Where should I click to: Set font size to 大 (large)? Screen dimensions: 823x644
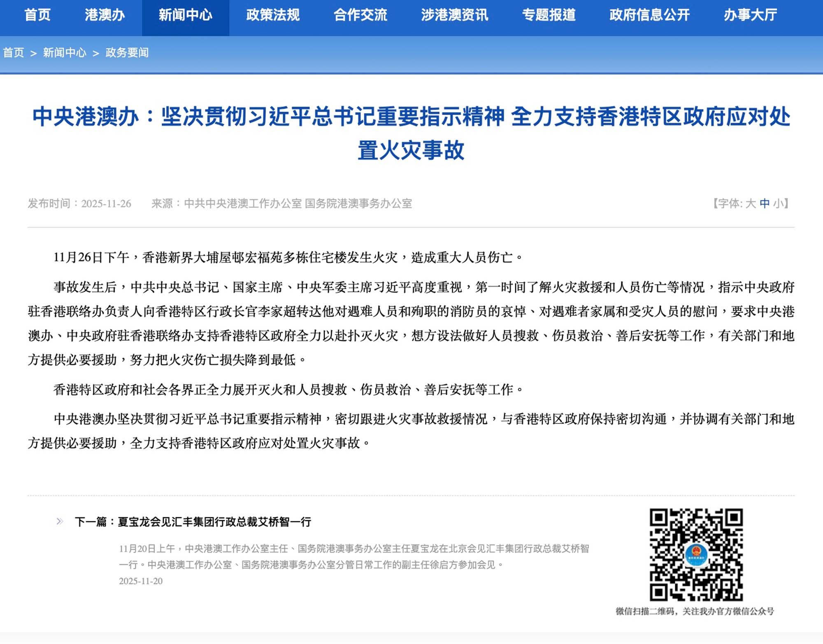751,203
